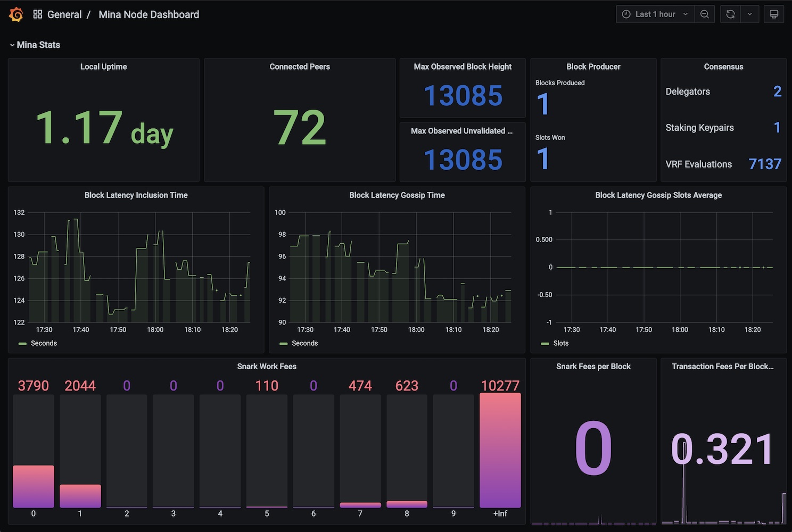
Task: Open the Consensus panel menu
Action: pos(723,66)
